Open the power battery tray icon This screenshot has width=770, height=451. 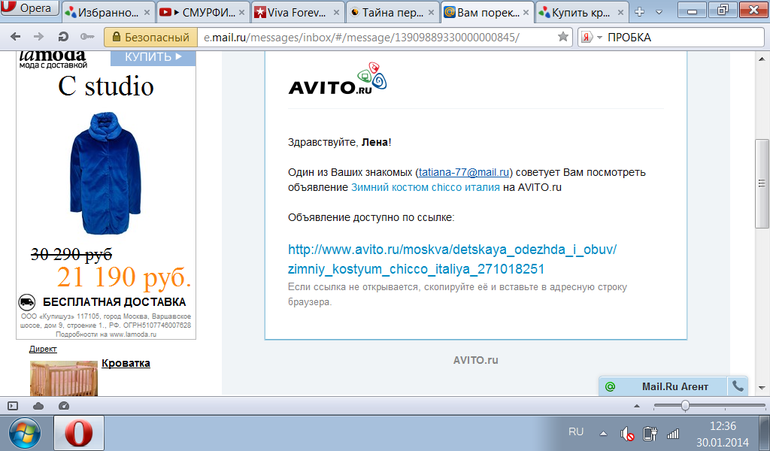pos(650,434)
